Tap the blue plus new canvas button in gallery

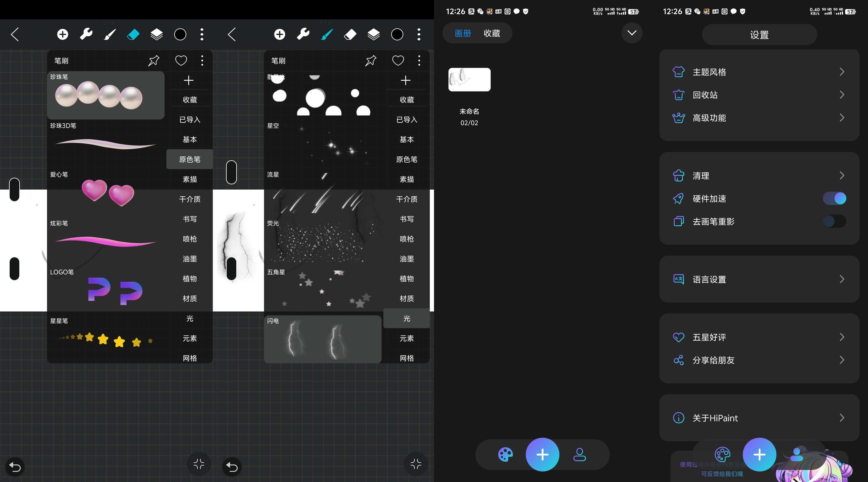[542, 455]
